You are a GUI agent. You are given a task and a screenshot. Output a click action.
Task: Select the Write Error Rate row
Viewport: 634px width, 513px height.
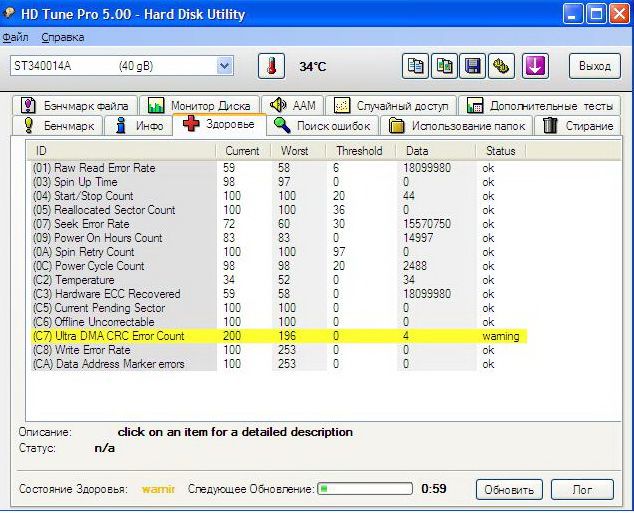tap(279, 350)
